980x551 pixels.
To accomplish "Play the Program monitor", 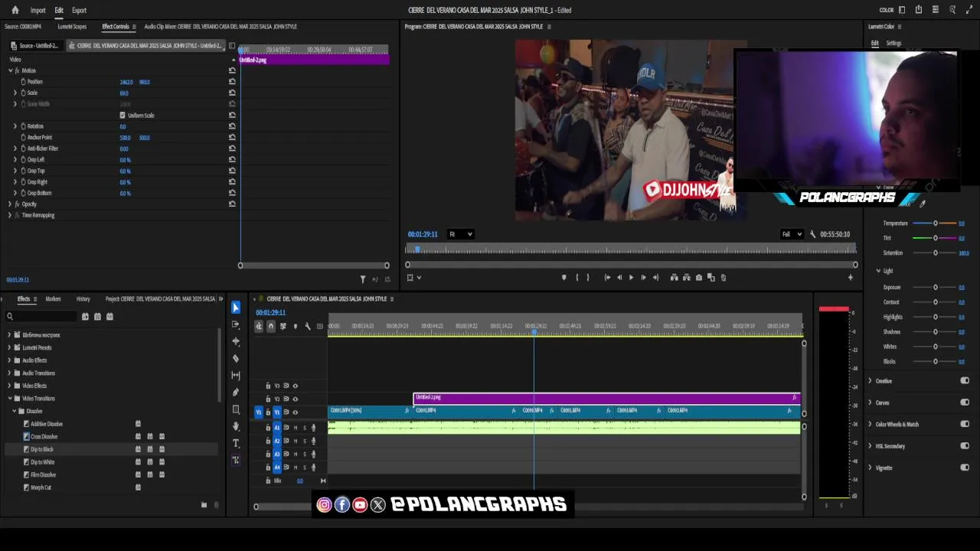I will [631, 278].
